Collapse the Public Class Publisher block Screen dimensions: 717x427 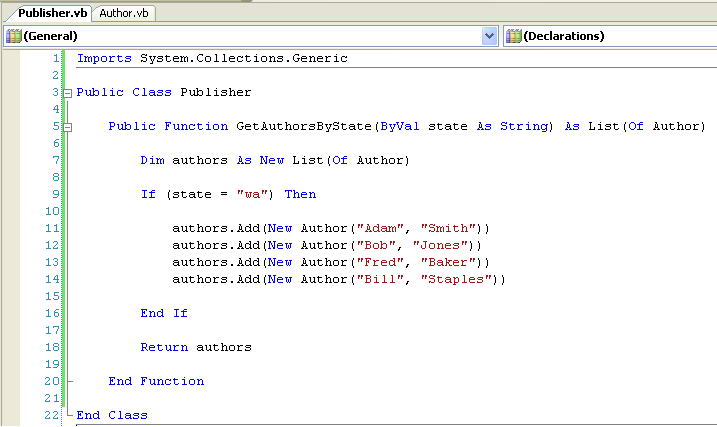point(67,93)
